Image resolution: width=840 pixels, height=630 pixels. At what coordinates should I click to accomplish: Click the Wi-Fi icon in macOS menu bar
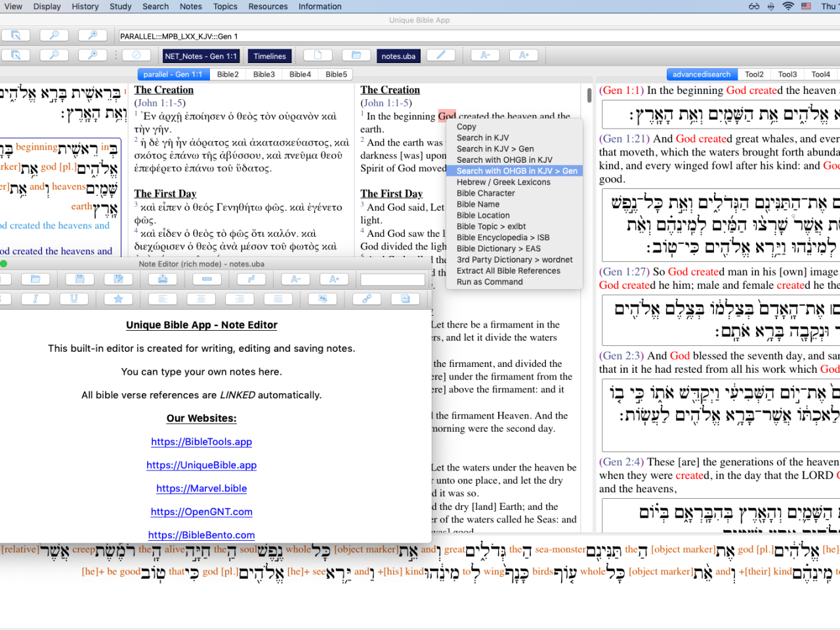point(788,7)
